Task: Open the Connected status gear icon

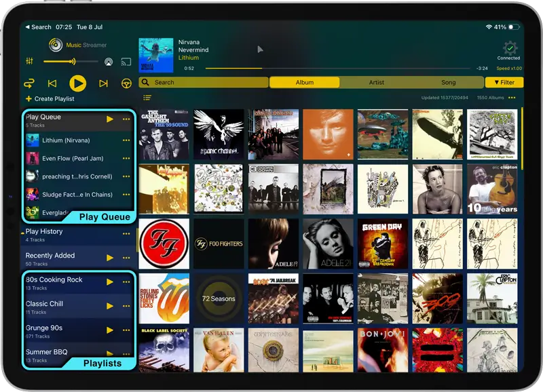Action: [510, 47]
